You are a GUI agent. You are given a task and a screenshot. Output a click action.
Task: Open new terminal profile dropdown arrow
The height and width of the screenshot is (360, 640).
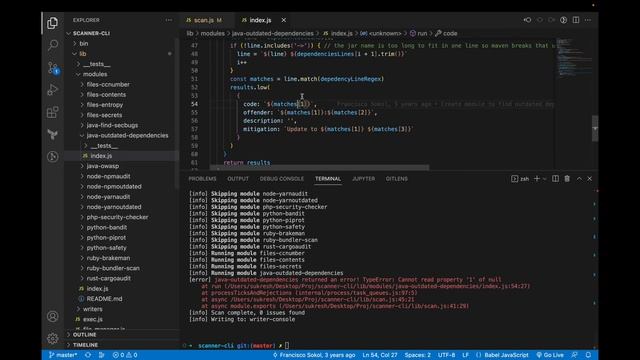[x=544, y=179]
